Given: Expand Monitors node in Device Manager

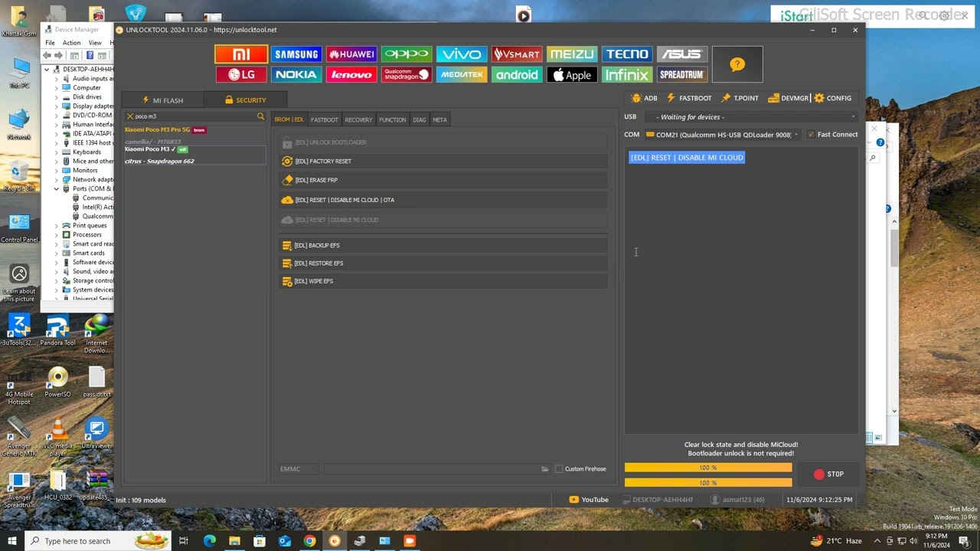Looking at the screenshot, I should tap(56, 171).
